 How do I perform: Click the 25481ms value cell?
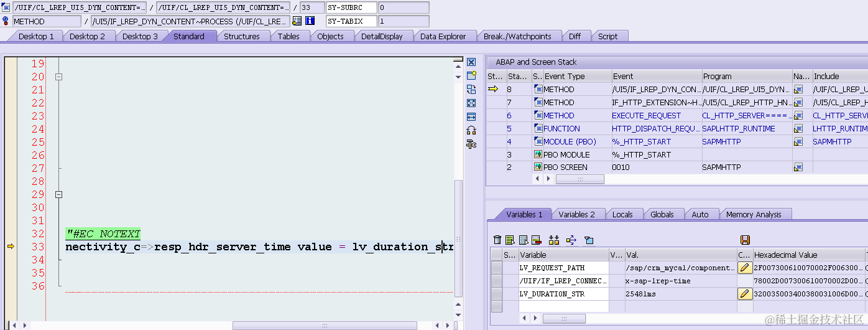click(x=680, y=294)
